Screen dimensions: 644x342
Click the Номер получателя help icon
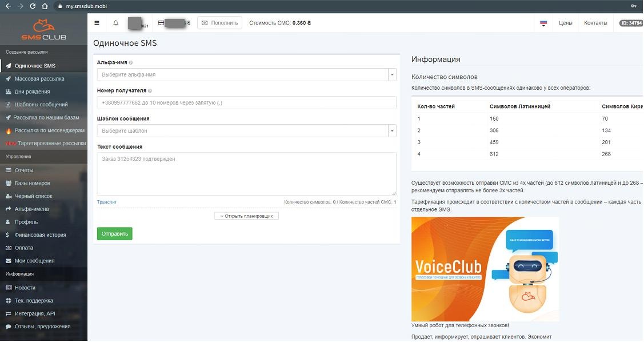pos(150,91)
